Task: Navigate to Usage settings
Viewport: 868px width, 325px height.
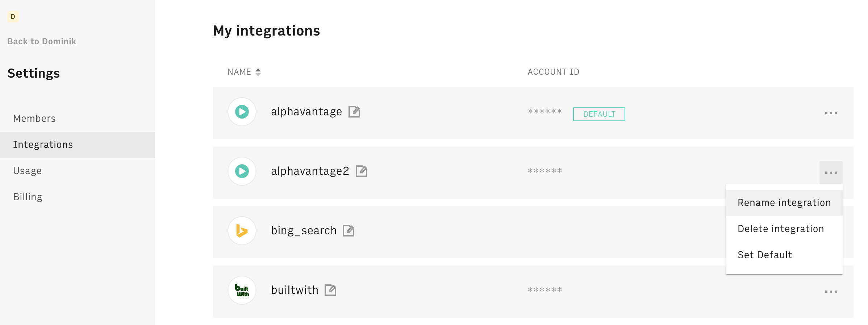Action: coord(28,171)
